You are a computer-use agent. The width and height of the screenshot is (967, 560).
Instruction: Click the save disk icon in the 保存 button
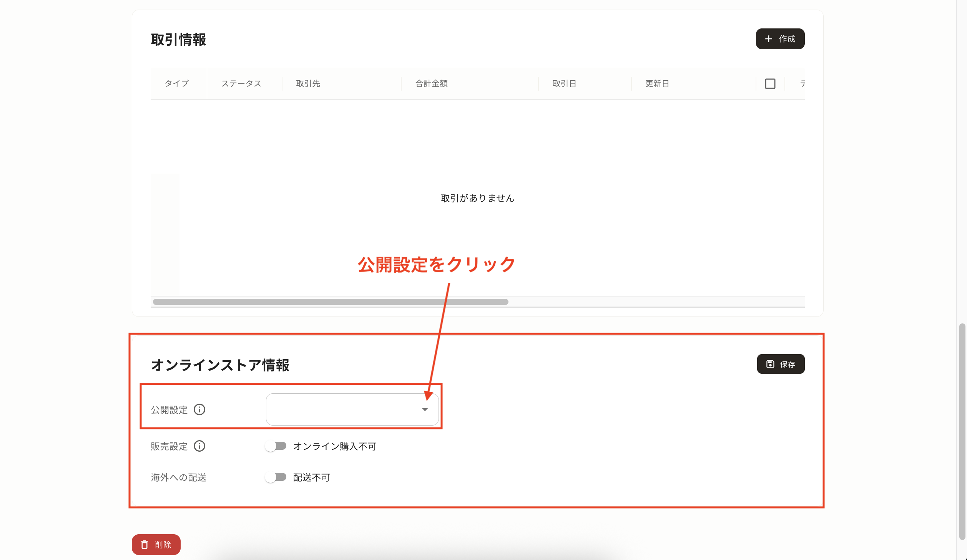click(769, 364)
